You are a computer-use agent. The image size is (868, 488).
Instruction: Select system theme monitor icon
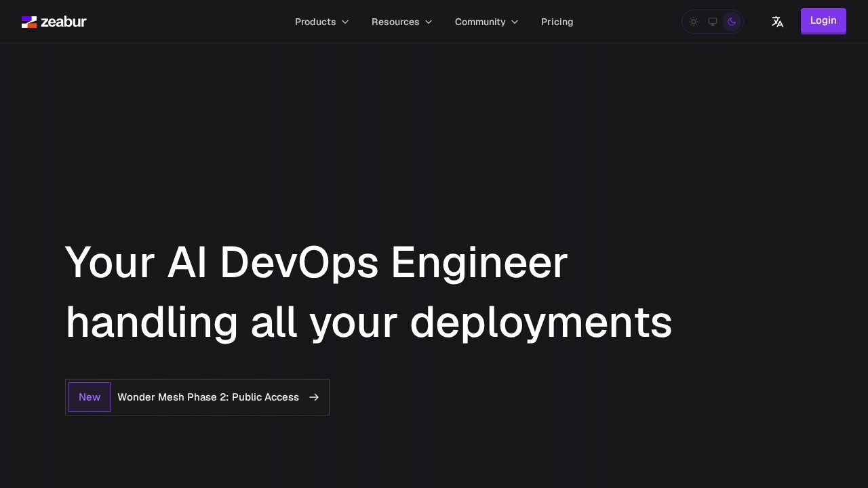tap(713, 22)
